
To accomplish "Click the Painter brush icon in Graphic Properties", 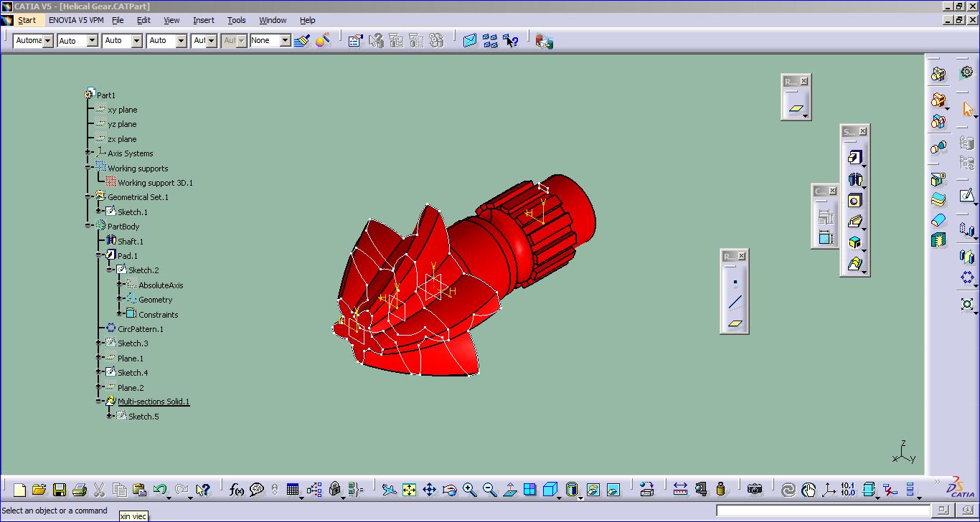I will click(302, 41).
